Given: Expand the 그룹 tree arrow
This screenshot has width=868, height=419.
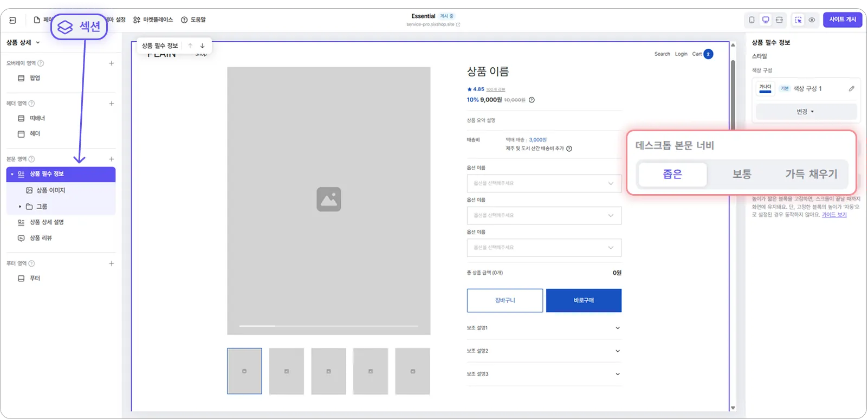Looking at the screenshot, I should (x=20, y=207).
